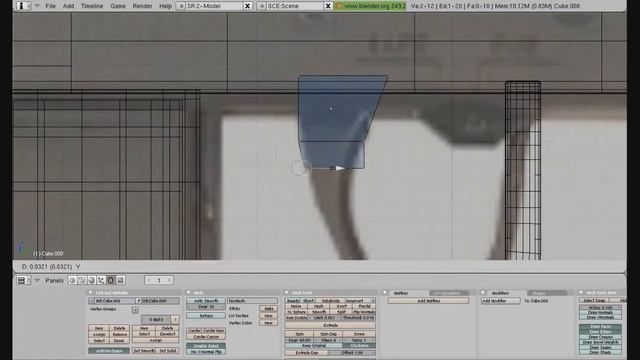Click the Rem Doubles button

296,318
